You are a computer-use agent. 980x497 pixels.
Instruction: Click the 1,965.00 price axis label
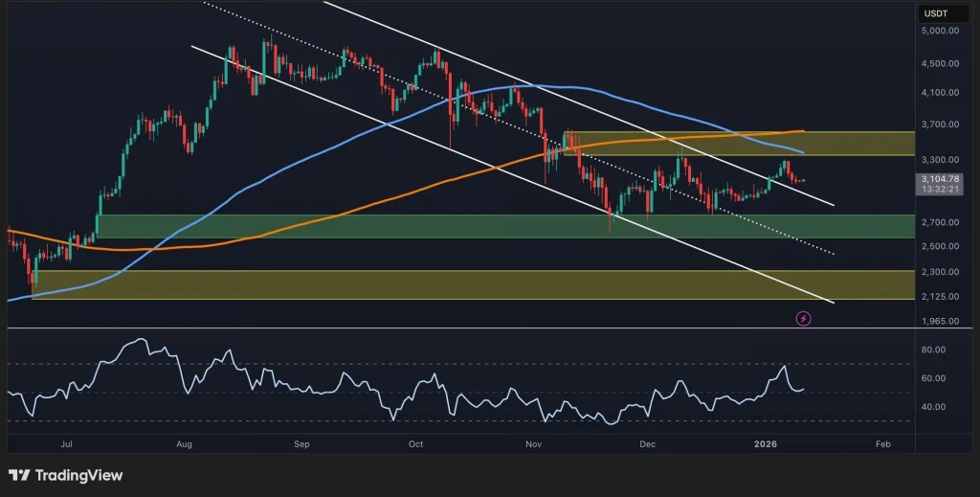pos(940,322)
